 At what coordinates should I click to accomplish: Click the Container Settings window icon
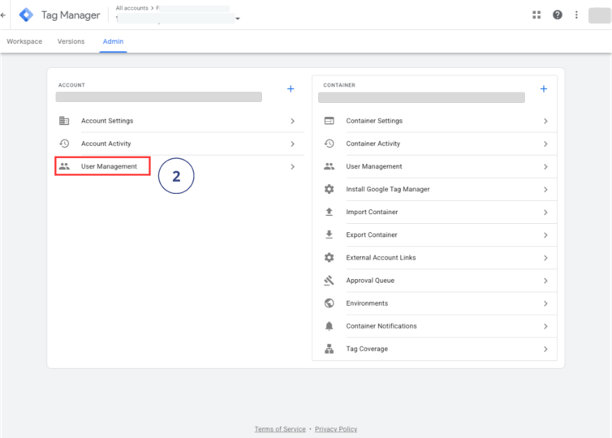pos(329,121)
